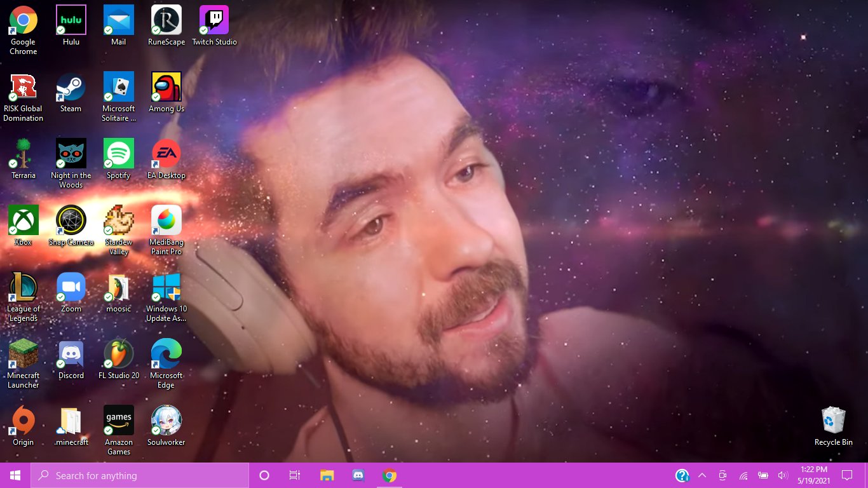
Task: Expand the hidden system tray icons chevron
Action: [x=702, y=475]
